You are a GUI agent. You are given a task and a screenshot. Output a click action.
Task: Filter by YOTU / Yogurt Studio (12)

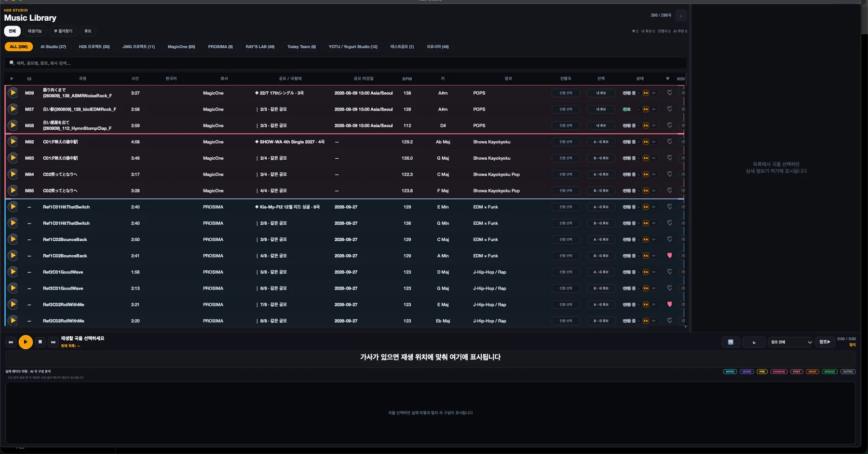click(353, 47)
